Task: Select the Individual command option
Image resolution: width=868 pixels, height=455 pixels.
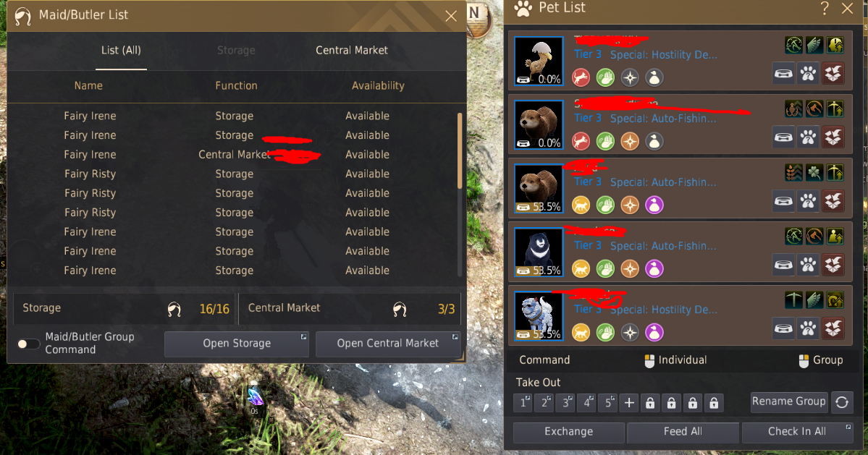Action: coord(676,360)
